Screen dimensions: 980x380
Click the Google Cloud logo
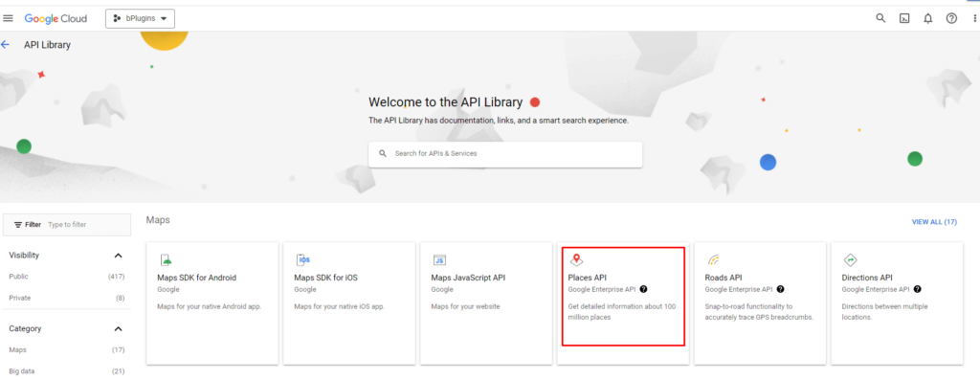point(56,19)
